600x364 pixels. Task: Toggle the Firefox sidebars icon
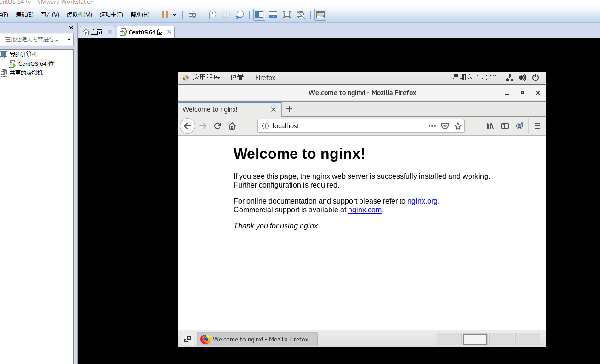(505, 126)
